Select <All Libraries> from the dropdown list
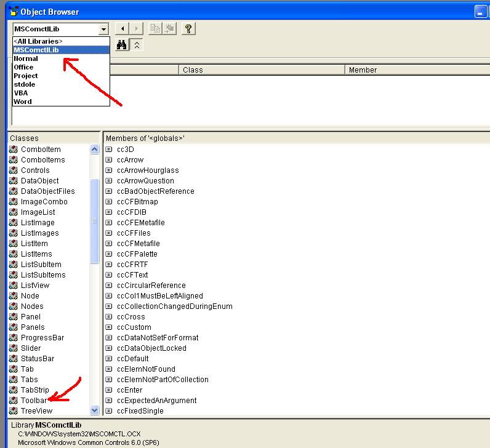The image size is (490, 448). click(38, 41)
